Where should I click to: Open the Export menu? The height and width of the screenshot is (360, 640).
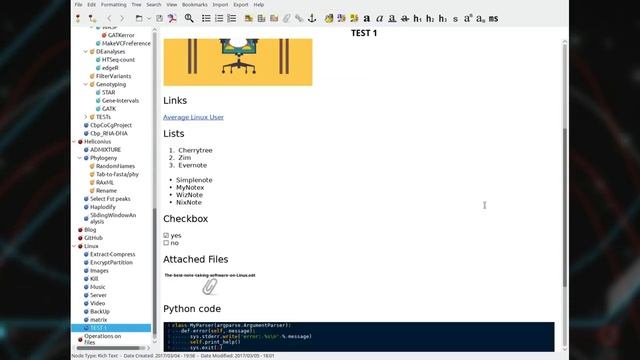pyautogui.click(x=241, y=4)
